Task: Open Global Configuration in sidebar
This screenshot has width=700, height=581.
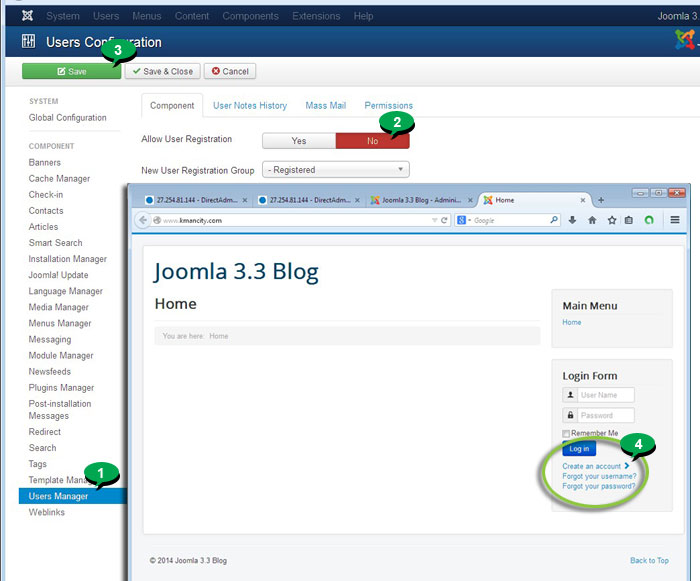Action: [x=67, y=117]
